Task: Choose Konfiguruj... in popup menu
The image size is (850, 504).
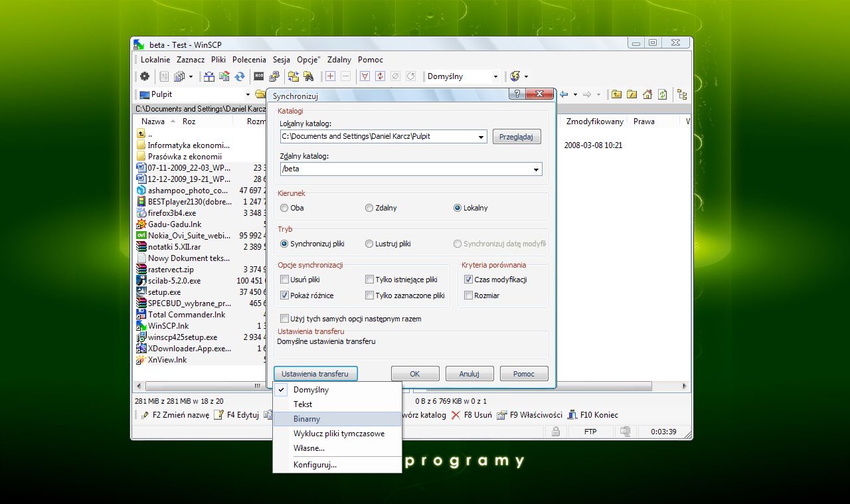Action: click(x=337, y=465)
